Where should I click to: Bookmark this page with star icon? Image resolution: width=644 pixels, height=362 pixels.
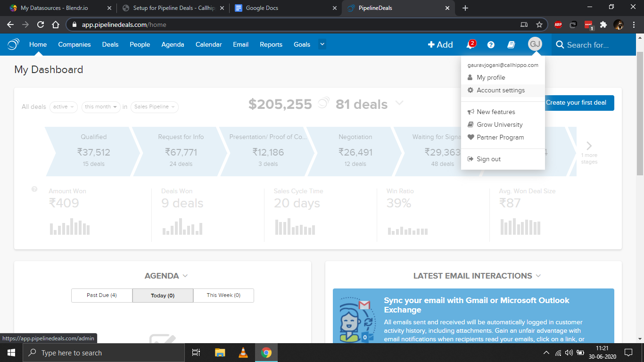(539, 25)
